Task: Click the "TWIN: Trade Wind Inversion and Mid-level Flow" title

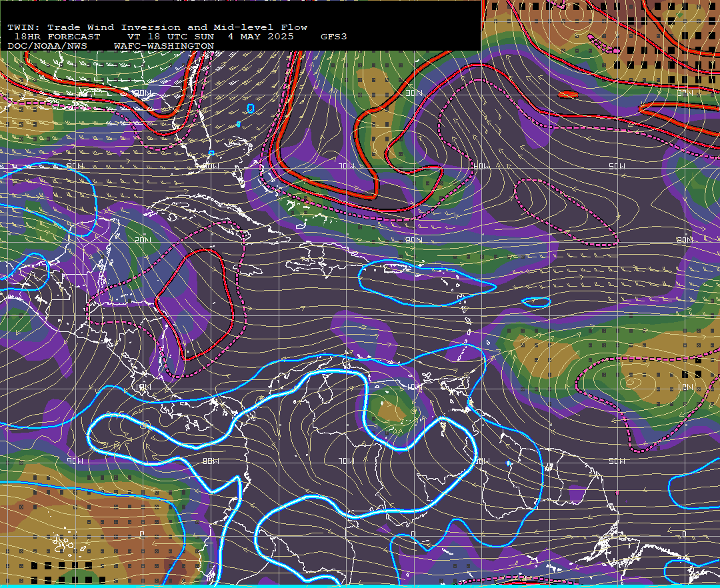Action: click(x=157, y=27)
